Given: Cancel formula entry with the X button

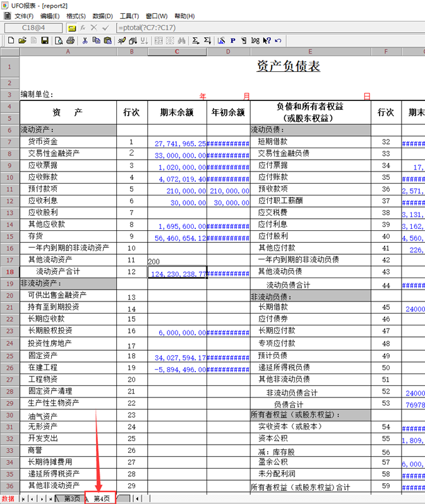Looking at the screenshot, I should coord(94,28).
